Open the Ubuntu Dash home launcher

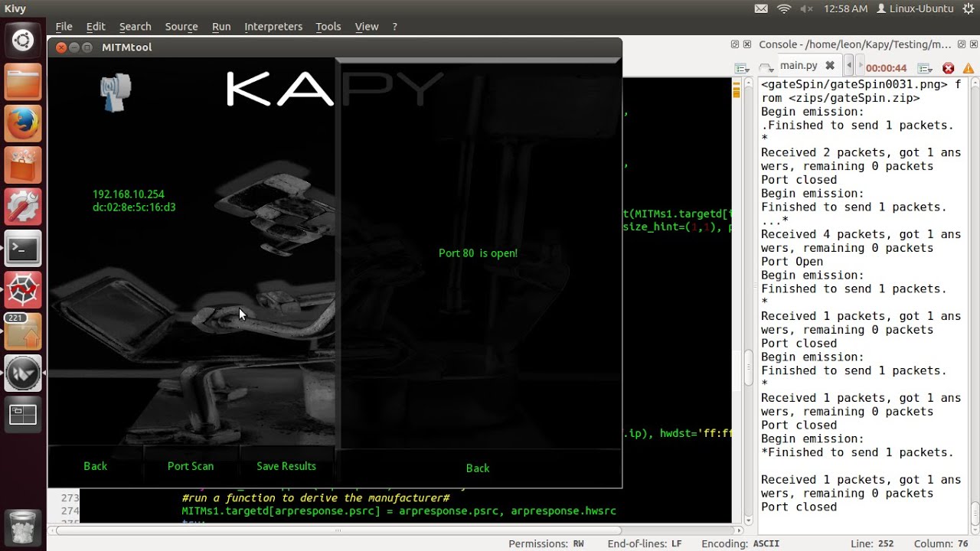tap(23, 40)
